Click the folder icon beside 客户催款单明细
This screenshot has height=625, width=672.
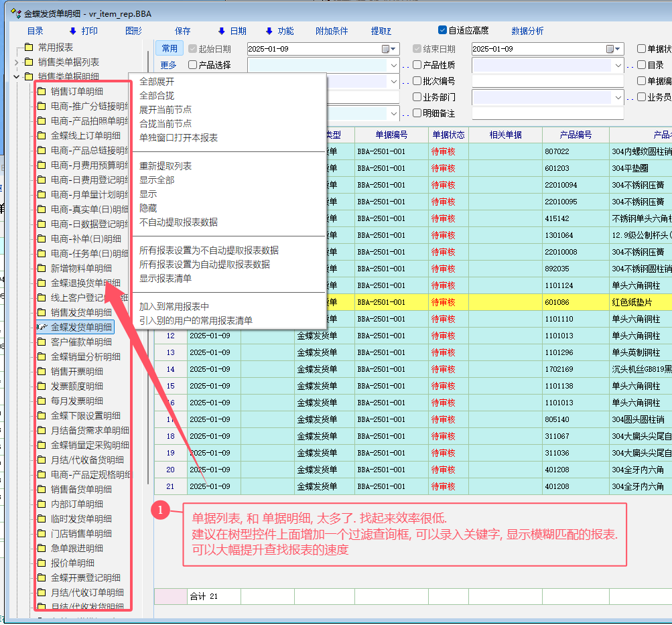tap(42, 342)
